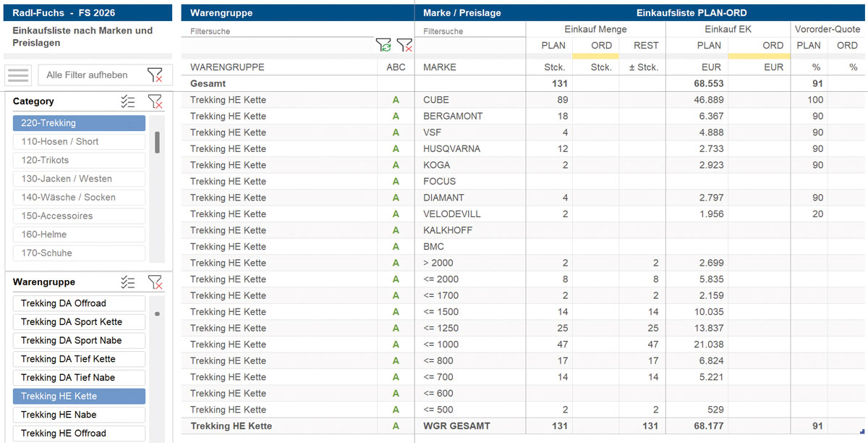Click multi-select checklist icon in Warengruppe slicer
The image size is (868, 443).
pos(128,282)
